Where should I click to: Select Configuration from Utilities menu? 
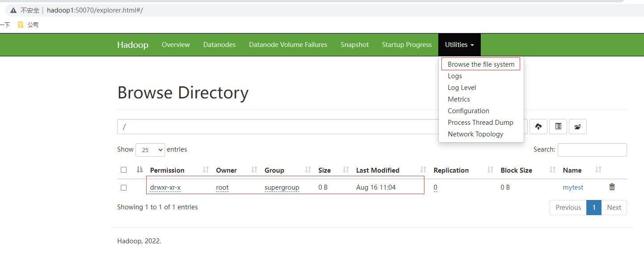(469, 111)
